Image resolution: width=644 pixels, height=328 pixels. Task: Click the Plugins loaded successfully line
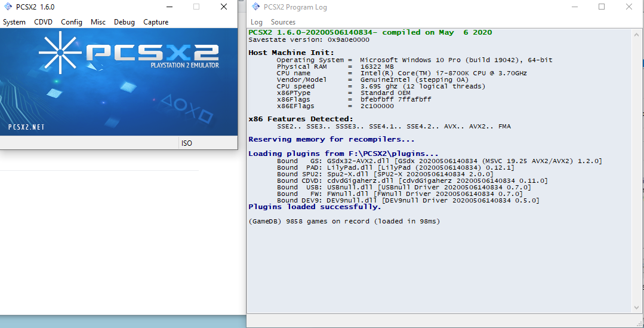click(315, 207)
